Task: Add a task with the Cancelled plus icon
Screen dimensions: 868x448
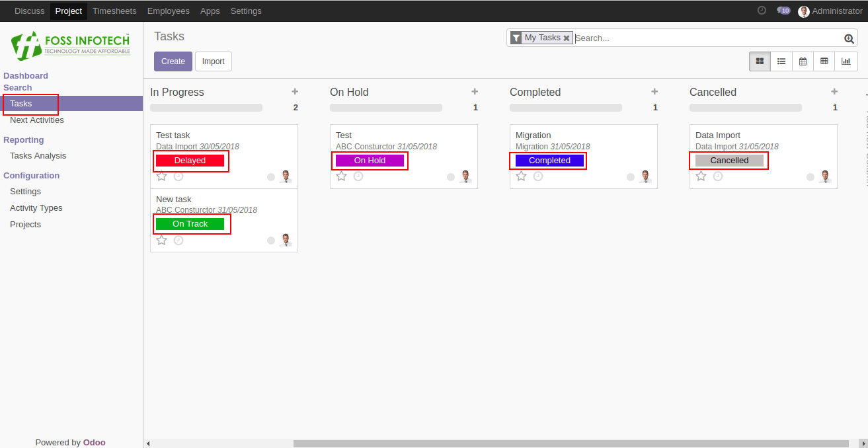Action: [834, 92]
